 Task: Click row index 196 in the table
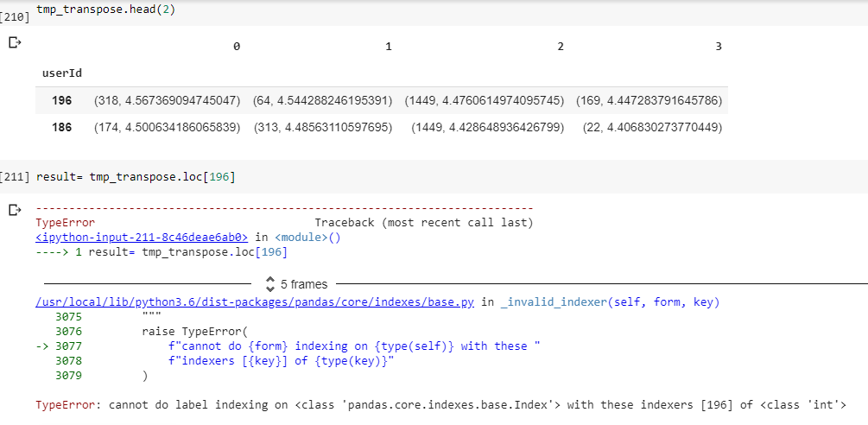pyautogui.click(x=62, y=101)
